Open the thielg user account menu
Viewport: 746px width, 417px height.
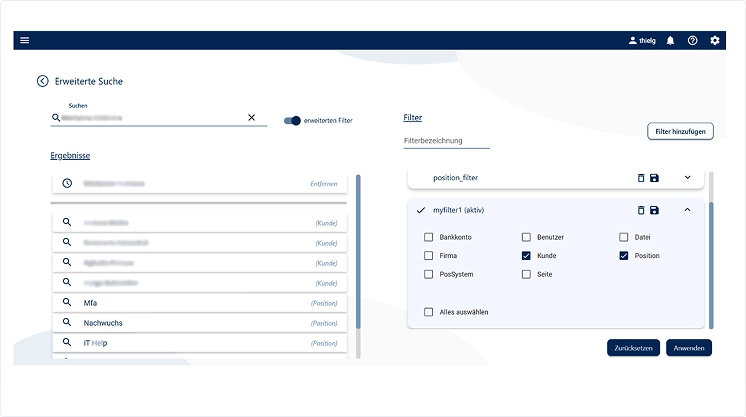pyautogui.click(x=642, y=40)
